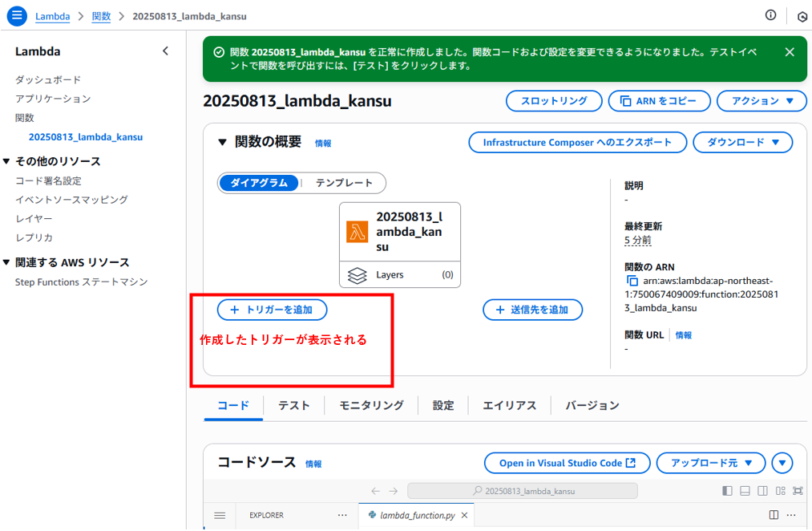Open コード署名設定 in the sidebar
The image size is (812, 531).
pyautogui.click(x=48, y=180)
